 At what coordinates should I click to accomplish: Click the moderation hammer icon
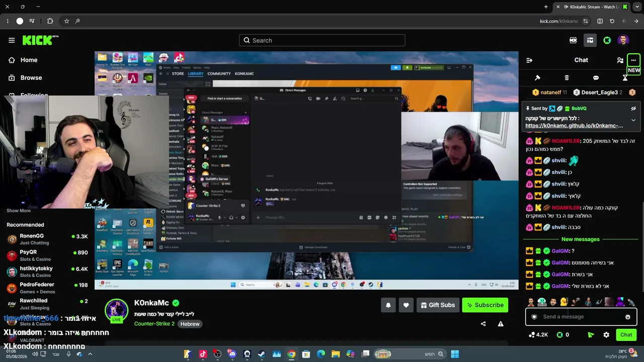click(x=537, y=78)
